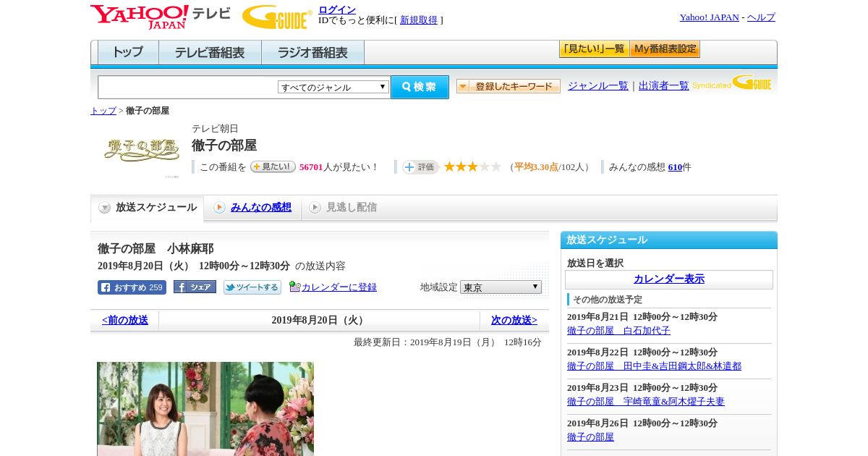Open the 610 comments count link
Viewport: 868px width, 456px height.
tap(675, 167)
